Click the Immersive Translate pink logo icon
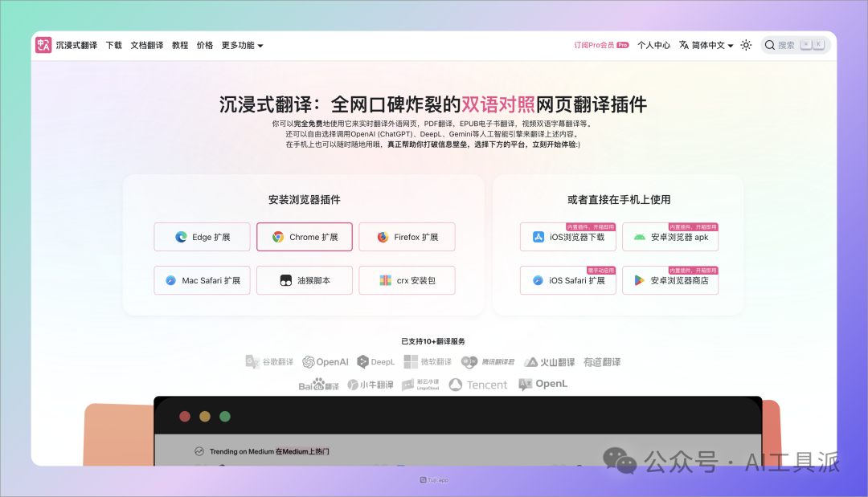This screenshot has height=497, width=868. pos(43,45)
